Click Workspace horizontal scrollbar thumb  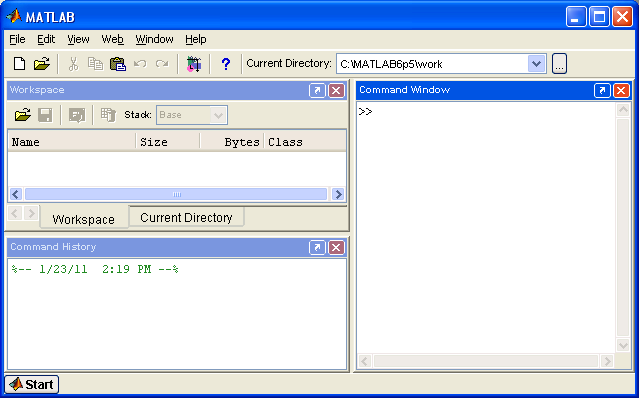tap(176, 194)
